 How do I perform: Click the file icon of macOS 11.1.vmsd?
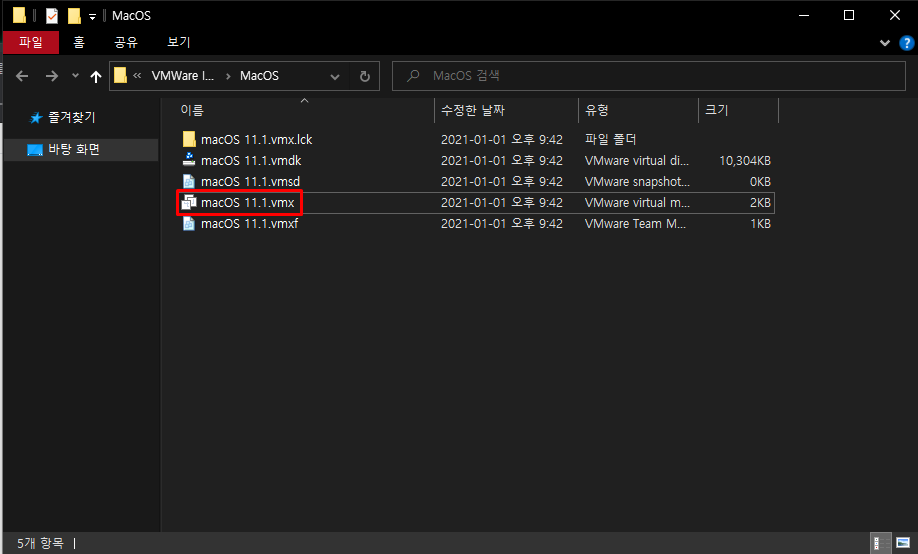[x=189, y=181]
